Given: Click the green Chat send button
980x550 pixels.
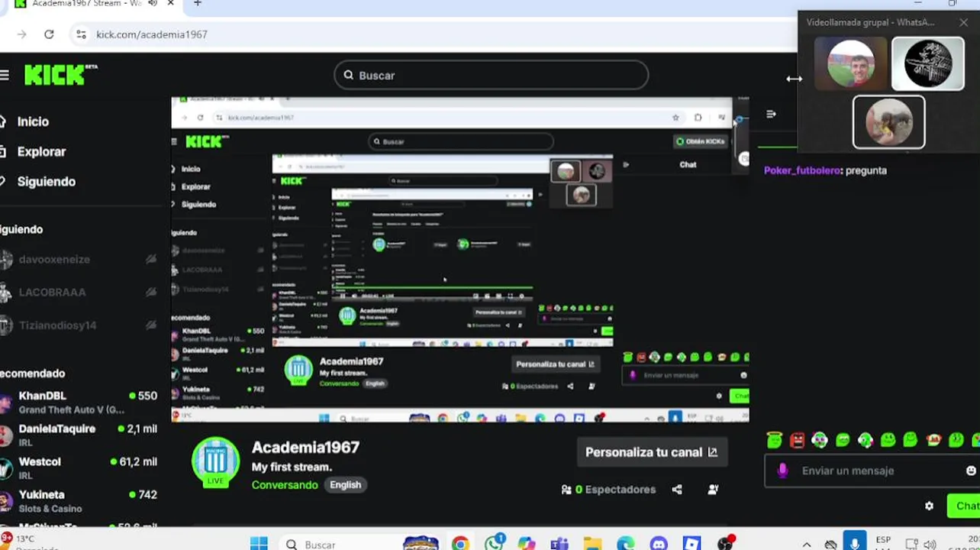Looking at the screenshot, I should coord(964,506).
